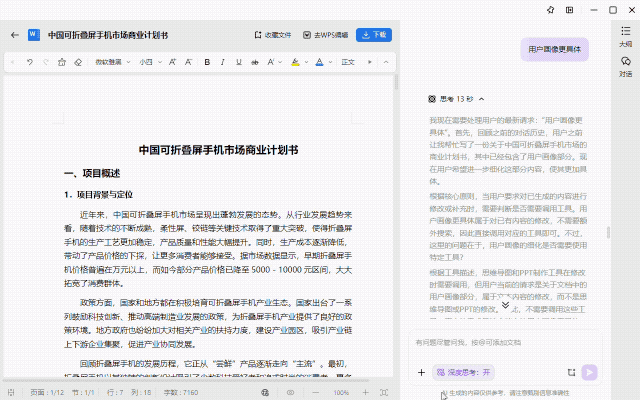Screen dimensions: 640x400
Task: Click the eraser clear-formatting icon
Action: click(x=78, y=62)
